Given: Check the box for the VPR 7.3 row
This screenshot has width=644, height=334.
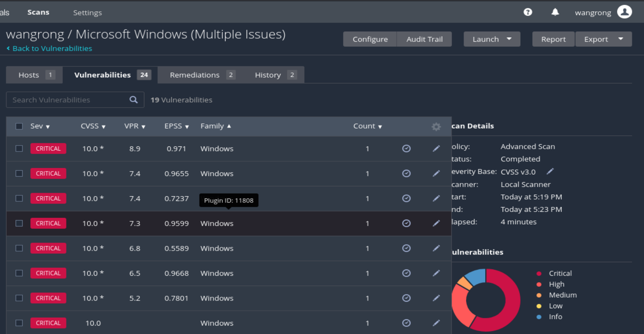Looking at the screenshot, I should tap(19, 223).
